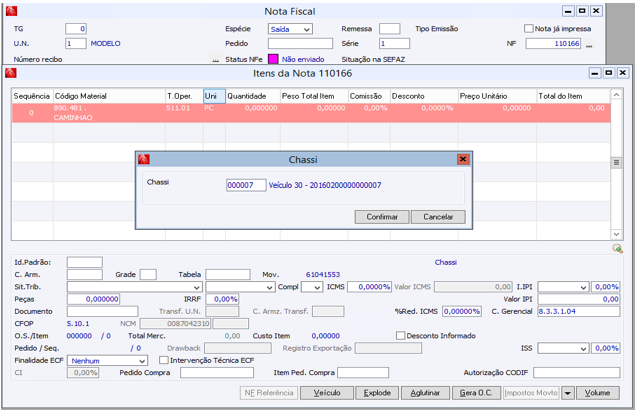Select the CAMINHAO item row in the grid
The height and width of the screenshot is (410, 636).
(x=311, y=113)
